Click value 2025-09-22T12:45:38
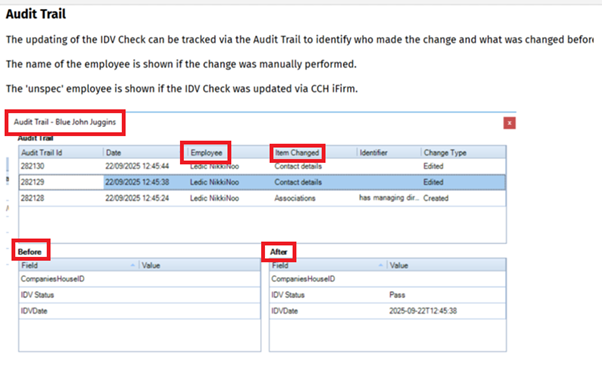This screenshot has height=367, width=602. 423,311
